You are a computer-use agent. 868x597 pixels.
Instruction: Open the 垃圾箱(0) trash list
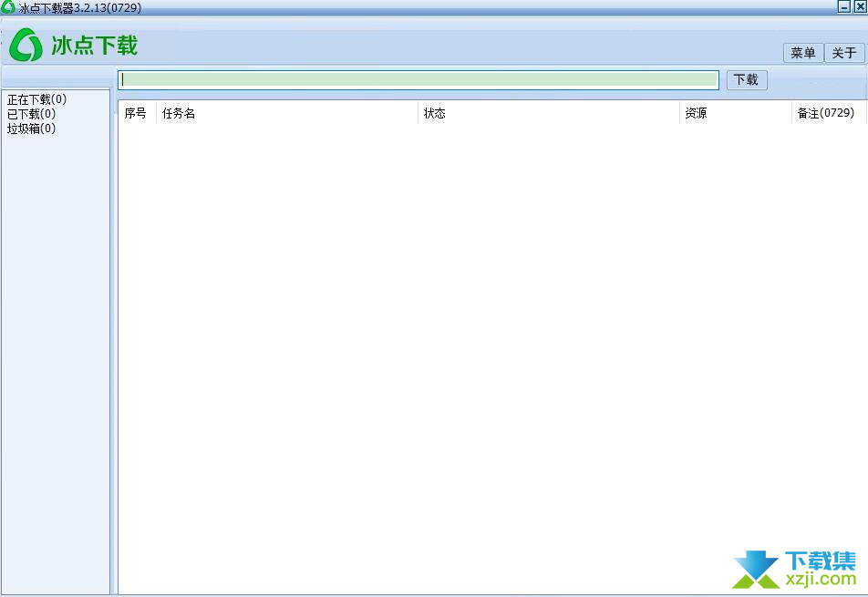point(32,129)
